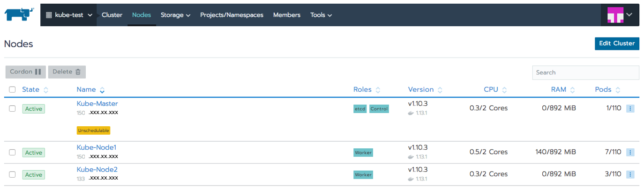Open actions menu for Kube-Master row

pyautogui.click(x=630, y=108)
